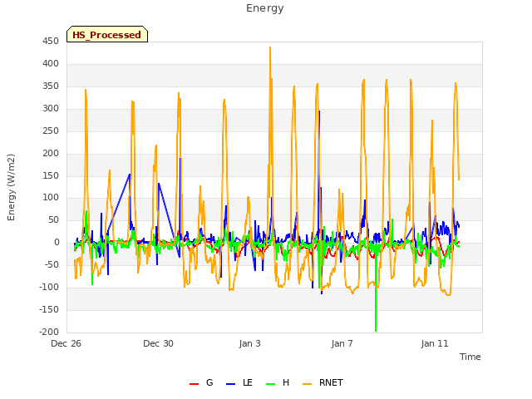The width and height of the screenshot is (532, 399).
Task: Click the -150 y-axis tick label
Action: pyautogui.click(x=49, y=310)
